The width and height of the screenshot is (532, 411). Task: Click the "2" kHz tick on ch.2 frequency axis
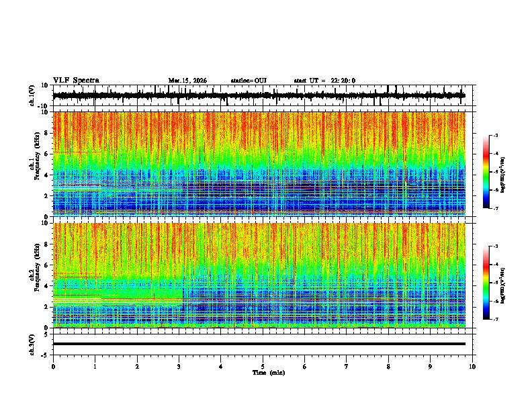tap(46, 307)
